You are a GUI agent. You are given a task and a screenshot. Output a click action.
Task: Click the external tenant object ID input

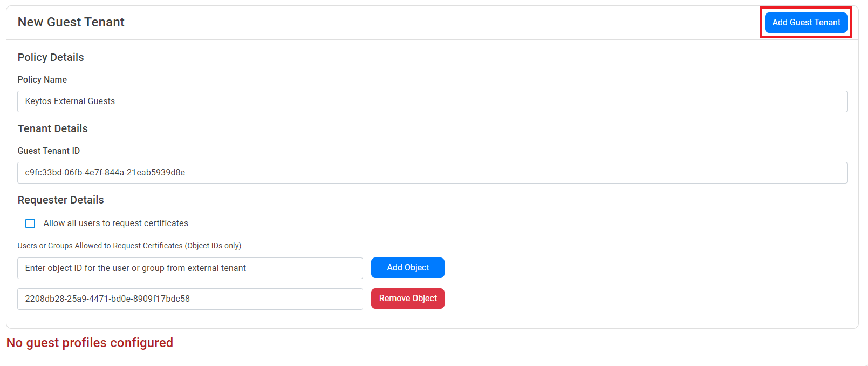click(190, 268)
